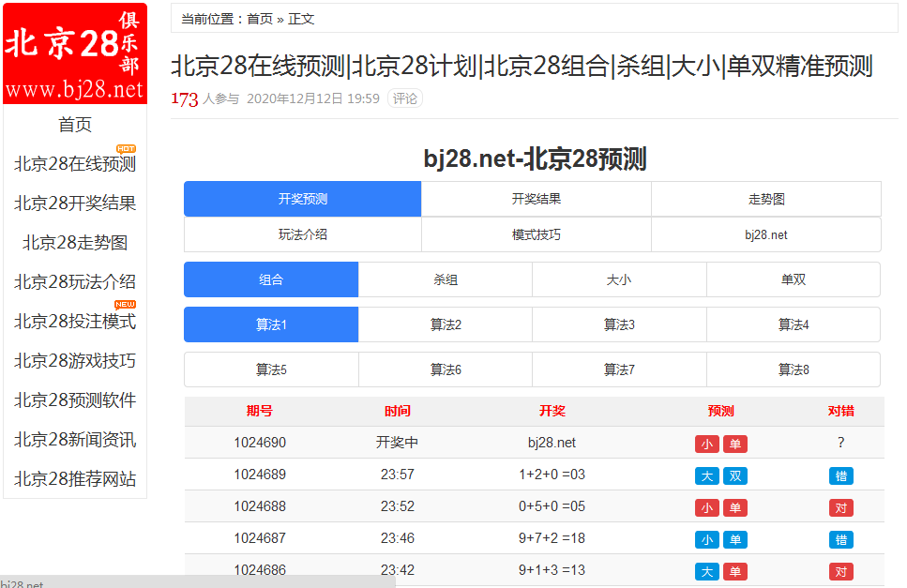Screen dimensions: 907x588
Task: Click the blue 大 badge on row 1024689
Action: click(707, 475)
